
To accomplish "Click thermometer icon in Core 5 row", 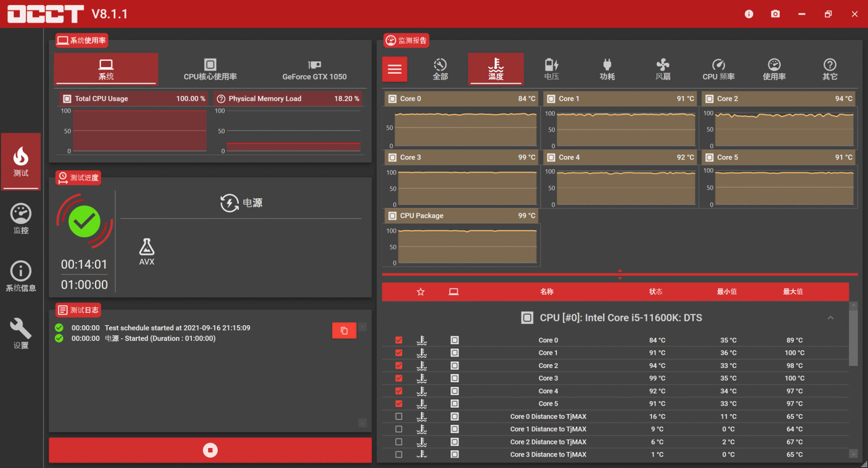I will (422, 403).
